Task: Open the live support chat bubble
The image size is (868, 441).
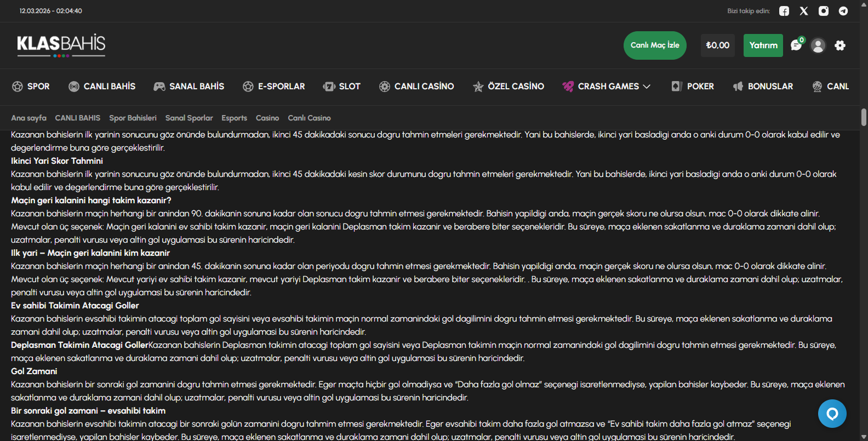Action: (x=832, y=414)
